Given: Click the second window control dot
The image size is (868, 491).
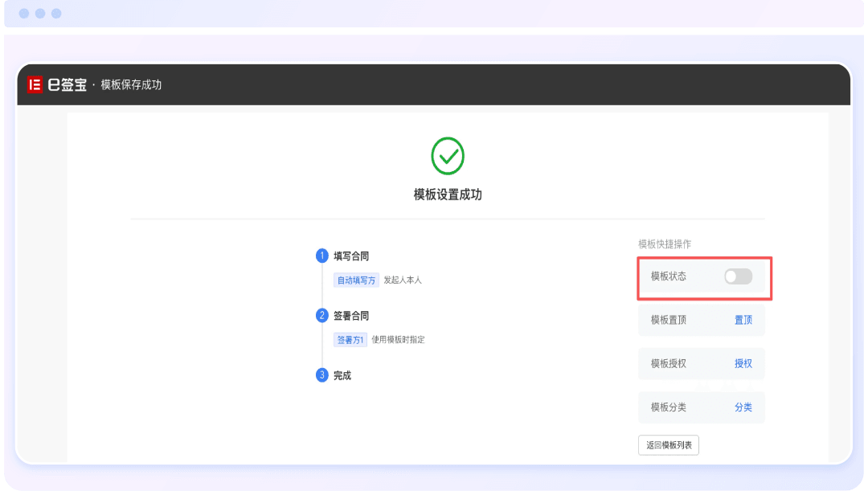Looking at the screenshot, I should (x=40, y=14).
